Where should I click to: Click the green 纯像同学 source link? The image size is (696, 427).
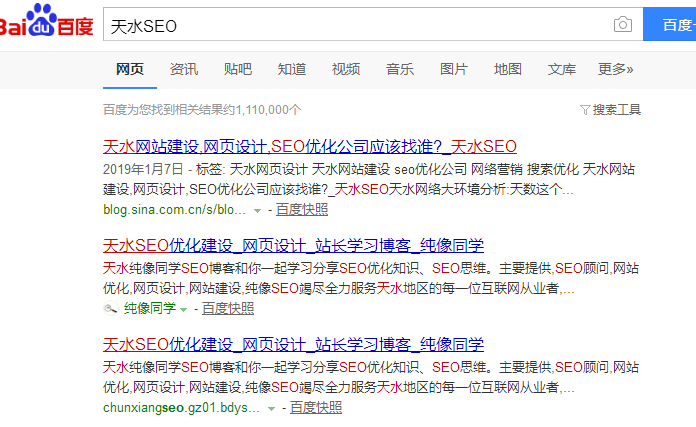[150, 308]
